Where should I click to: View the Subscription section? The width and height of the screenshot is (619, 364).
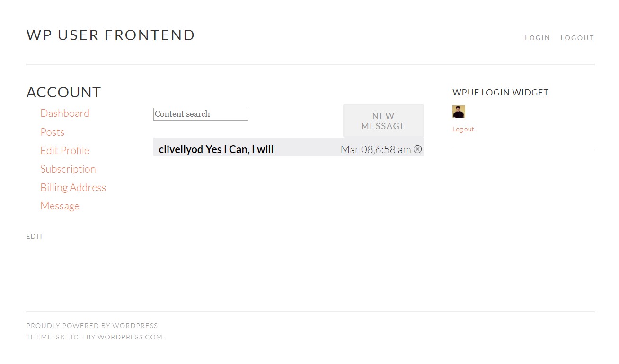point(68,169)
